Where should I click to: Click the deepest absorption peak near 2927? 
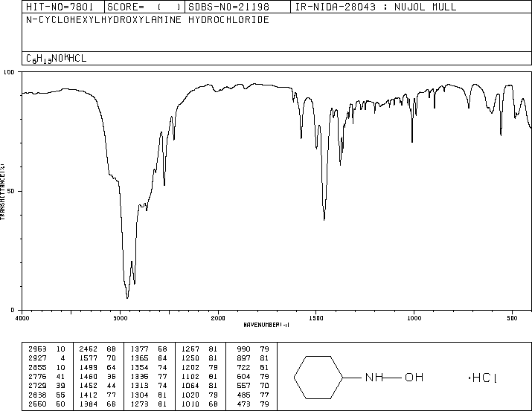click(x=127, y=297)
